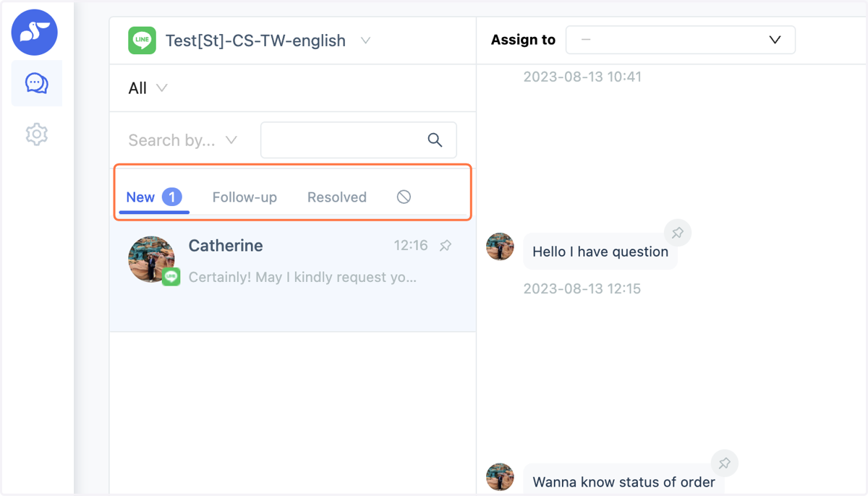Click the 12:16 timestamp on Catherine's conversation
868x496 pixels.
pos(411,246)
